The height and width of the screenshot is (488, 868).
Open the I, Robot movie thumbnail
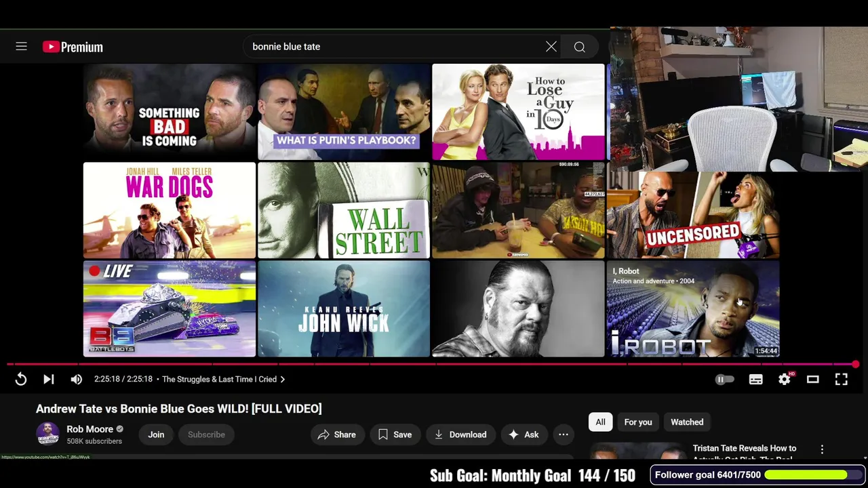click(x=693, y=309)
